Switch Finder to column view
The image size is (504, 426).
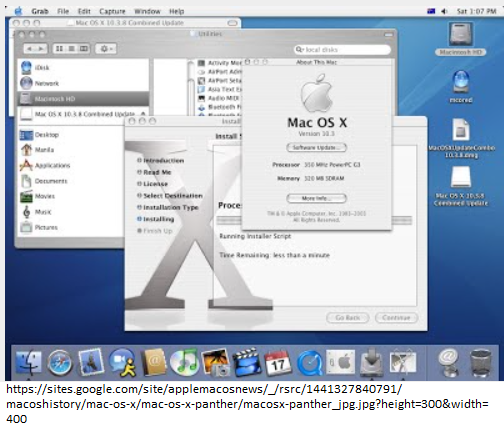point(84,49)
